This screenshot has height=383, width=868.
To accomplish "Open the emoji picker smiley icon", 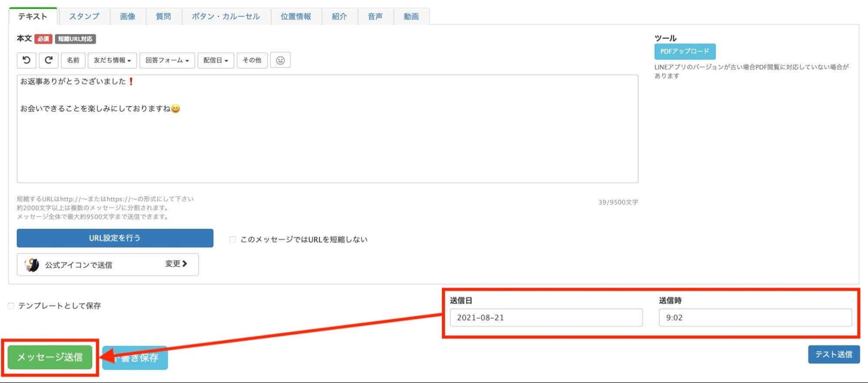I will [280, 60].
